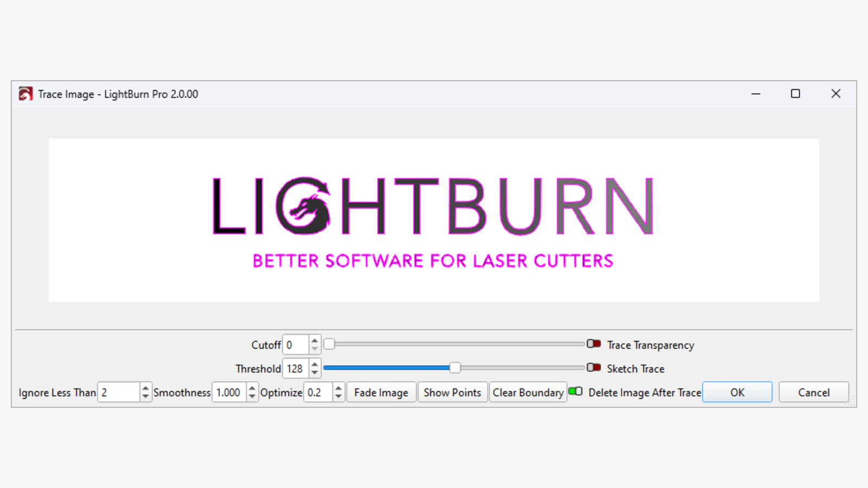
Task: Clear Boundary of the trace
Action: click(528, 393)
